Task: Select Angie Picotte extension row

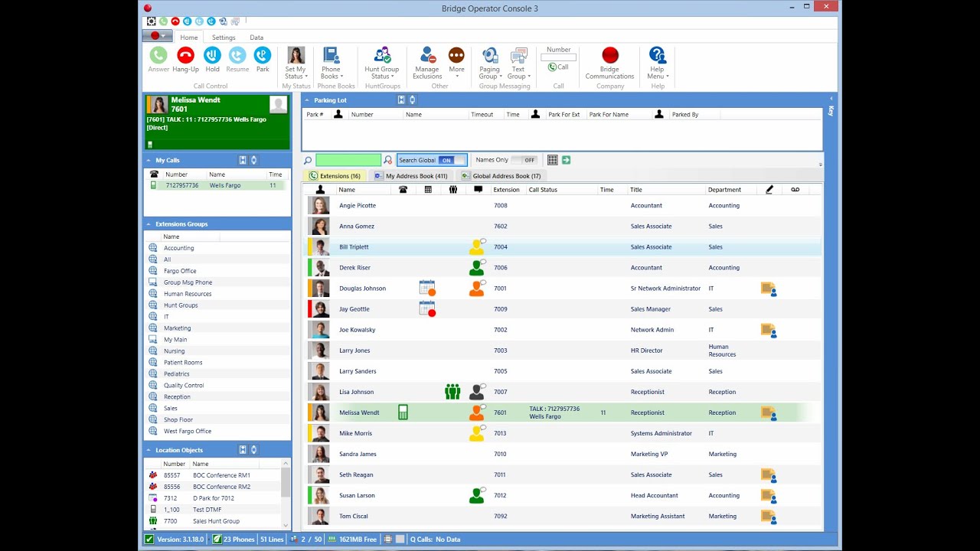Action: (563, 205)
